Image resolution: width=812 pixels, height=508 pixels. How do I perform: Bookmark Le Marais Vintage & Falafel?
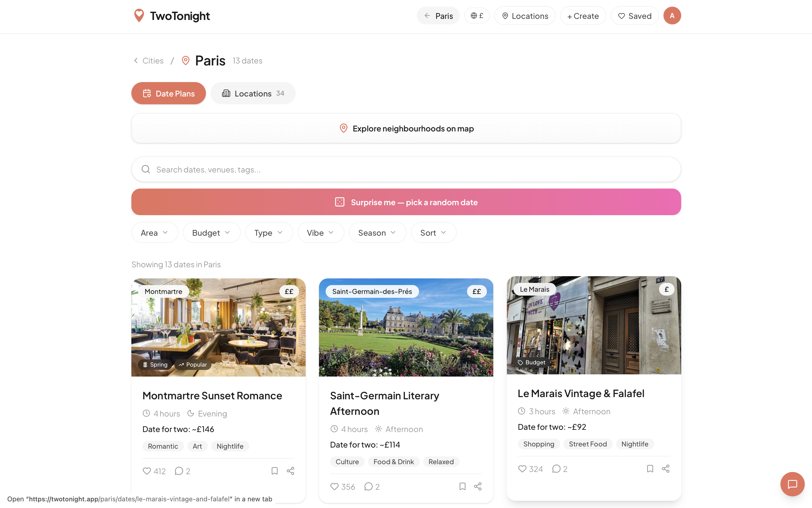(650, 469)
